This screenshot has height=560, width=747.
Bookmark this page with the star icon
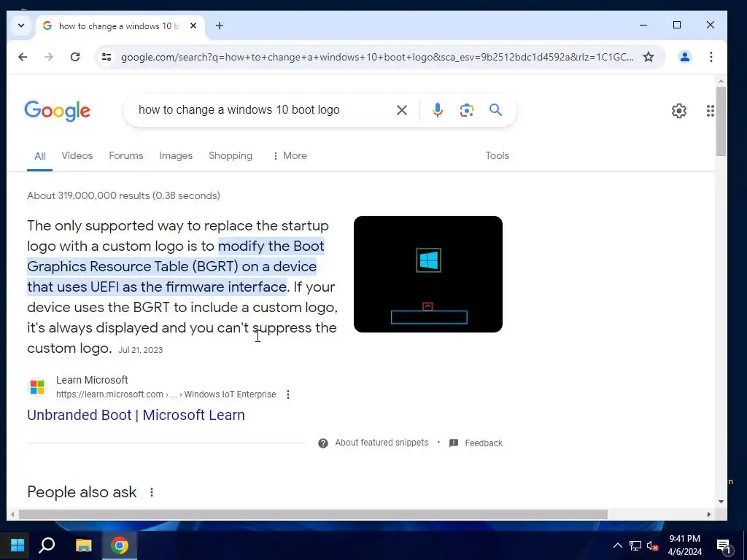(x=649, y=57)
